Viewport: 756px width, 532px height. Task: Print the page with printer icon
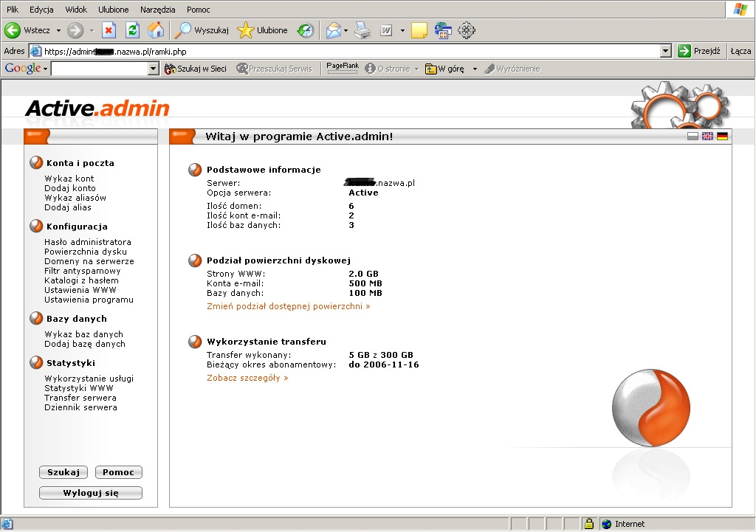(x=362, y=30)
